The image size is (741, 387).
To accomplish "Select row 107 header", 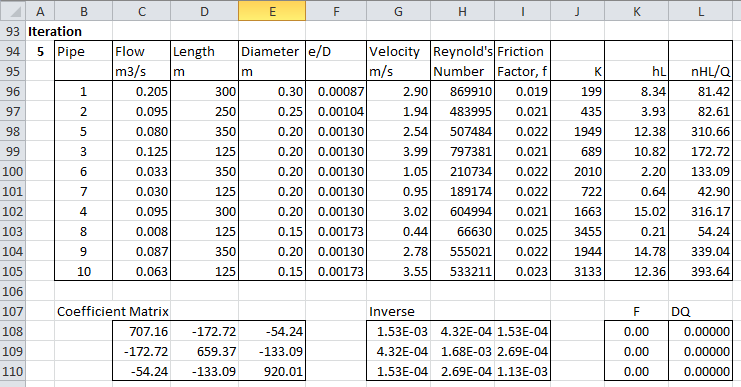I will pos(13,311).
